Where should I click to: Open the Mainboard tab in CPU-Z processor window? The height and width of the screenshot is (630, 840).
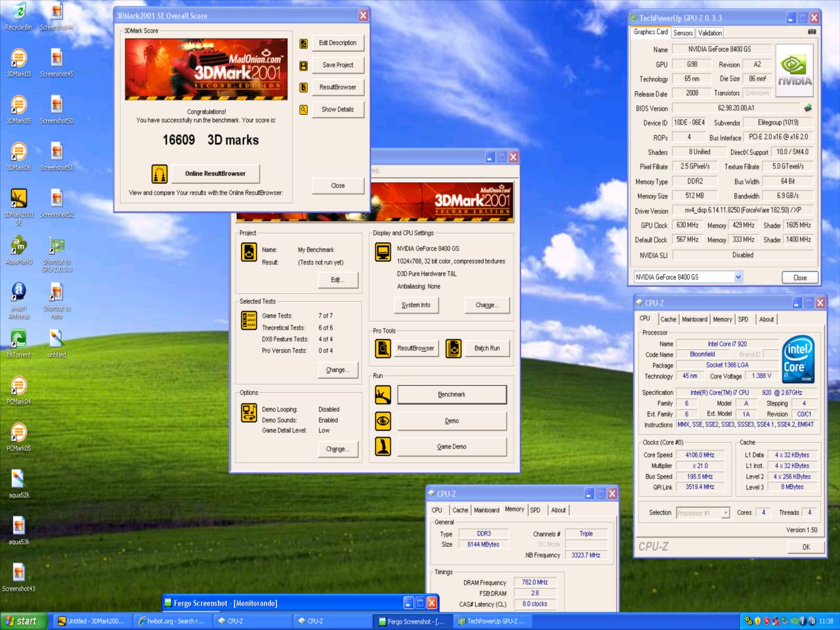click(x=694, y=320)
